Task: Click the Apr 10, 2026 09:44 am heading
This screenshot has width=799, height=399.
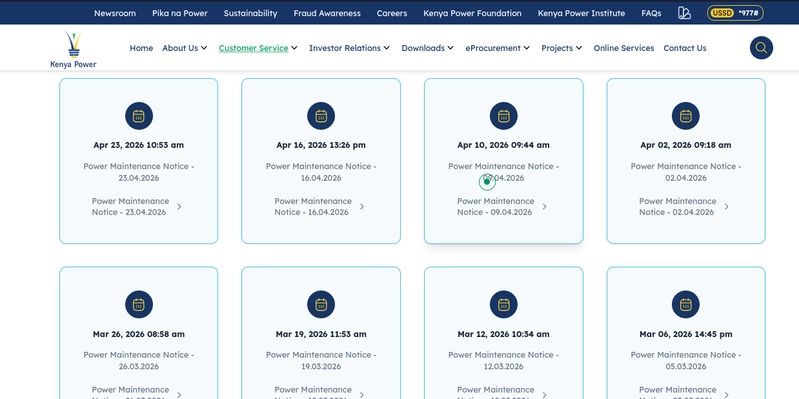Action: (x=503, y=145)
